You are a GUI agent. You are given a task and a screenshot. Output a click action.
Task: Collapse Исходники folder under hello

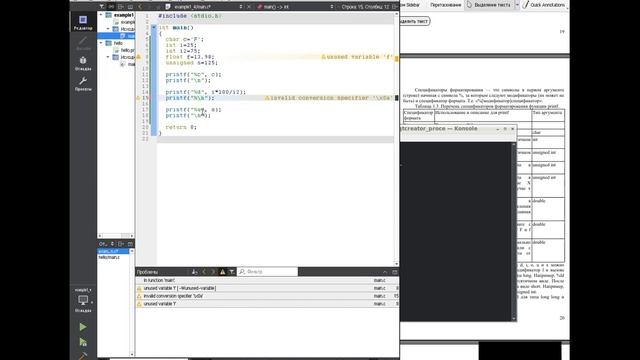[109, 57]
